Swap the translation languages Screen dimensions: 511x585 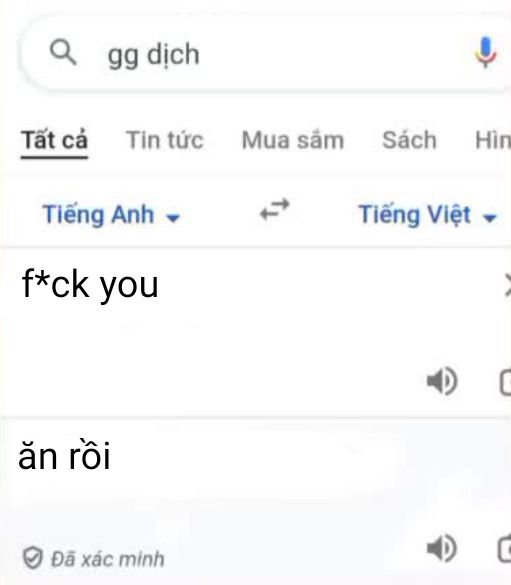coord(275,209)
